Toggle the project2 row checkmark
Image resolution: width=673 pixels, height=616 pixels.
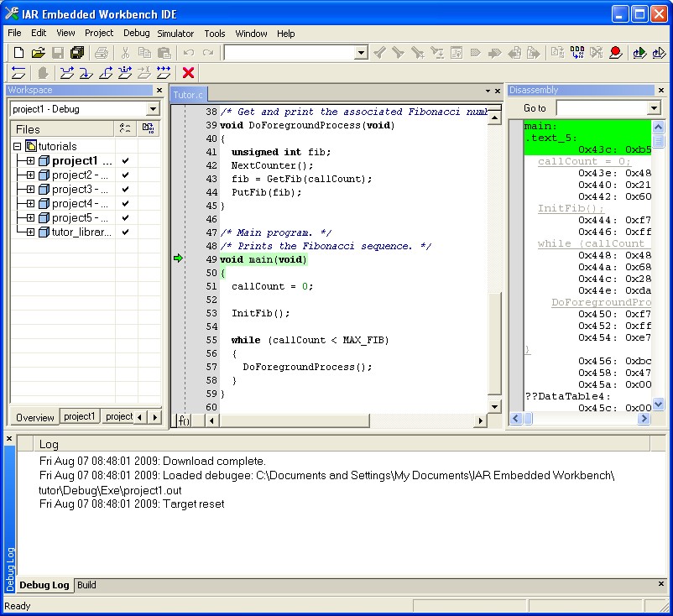point(125,175)
